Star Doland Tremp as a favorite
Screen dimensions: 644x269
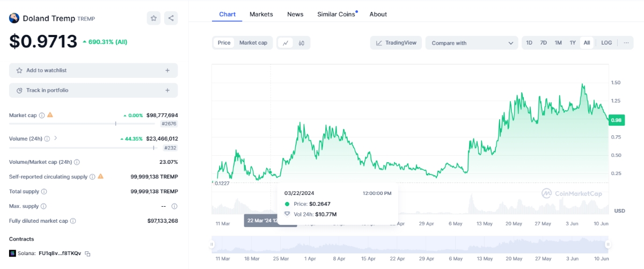[153, 18]
